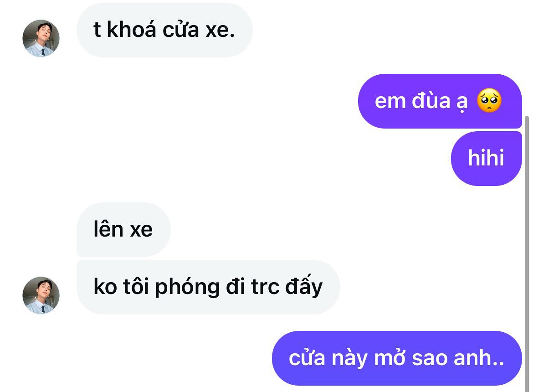Viewport: 533px width, 392px height.
Task: Select the 't khoá cửa xe.' message bubble
Action: pyautogui.click(x=164, y=30)
